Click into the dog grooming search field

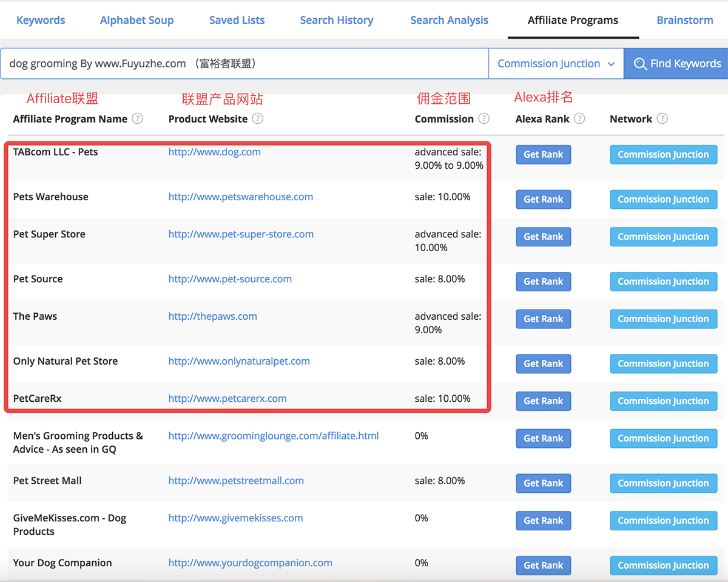point(244,64)
